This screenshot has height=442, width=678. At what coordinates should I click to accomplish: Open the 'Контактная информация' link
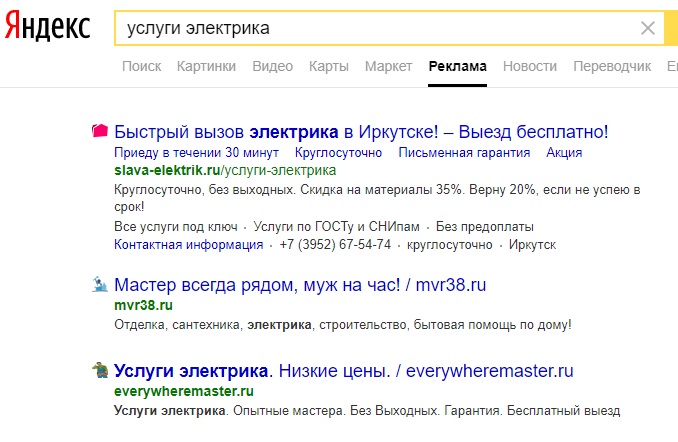tap(189, 245)
